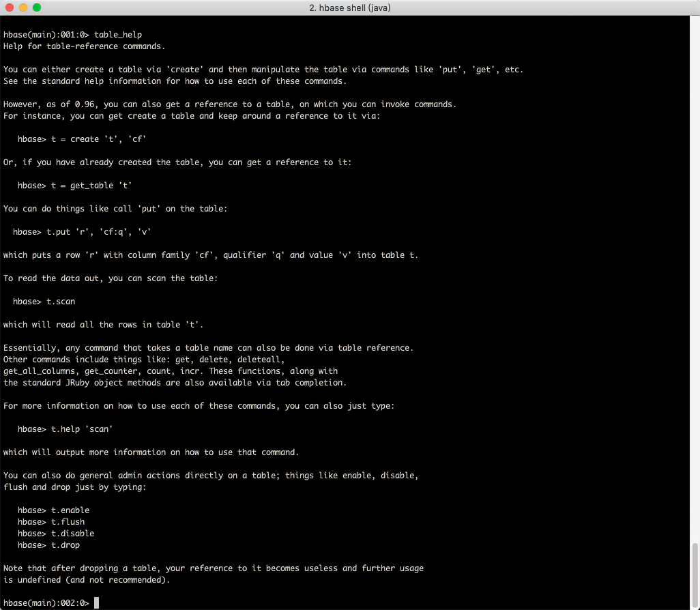The width and height of the screenshot is (700, 610).
Task: Click the 'table_help' command on the first prompt line
Action: tap(118, 35)
